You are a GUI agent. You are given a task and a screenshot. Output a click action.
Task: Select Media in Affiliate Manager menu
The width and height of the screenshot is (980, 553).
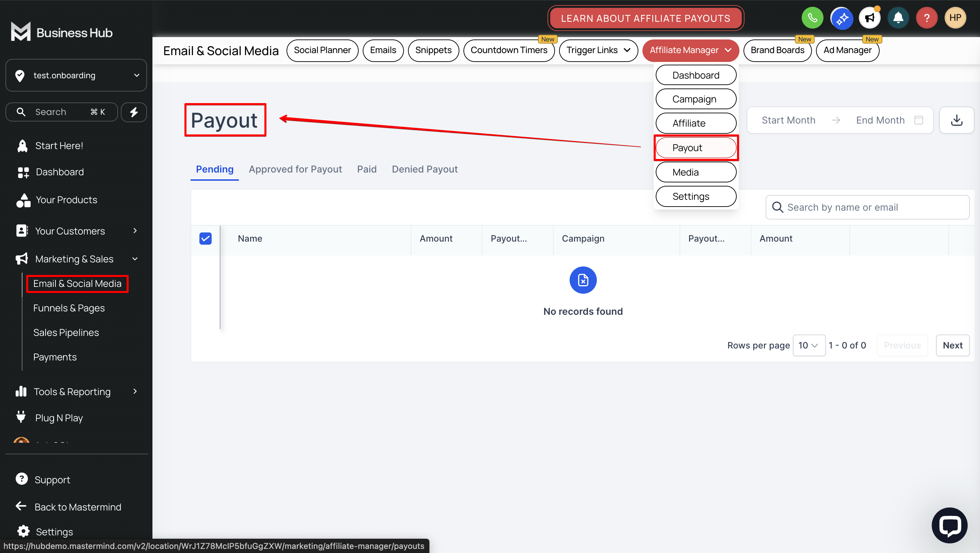click(x=696, y=173)
